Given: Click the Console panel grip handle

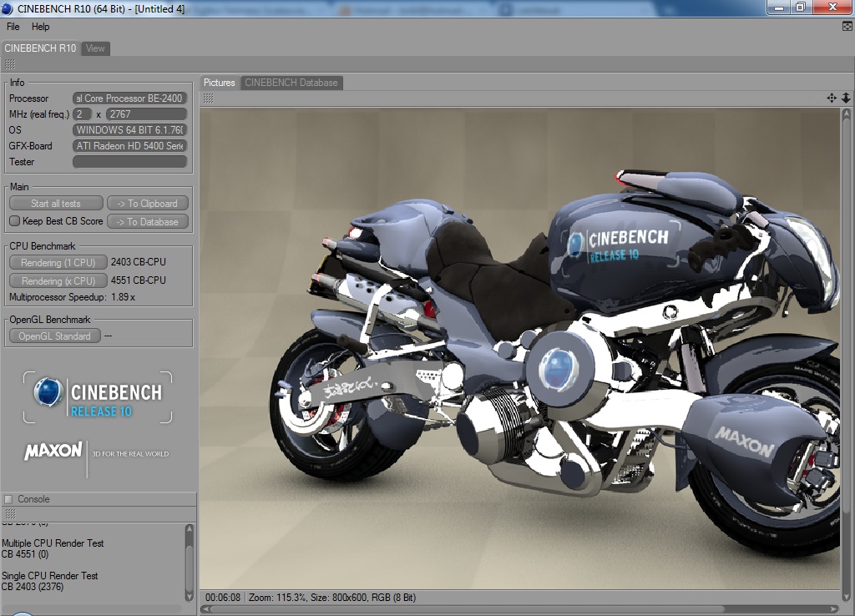Looking at the screenshot, I should (10, 513).
